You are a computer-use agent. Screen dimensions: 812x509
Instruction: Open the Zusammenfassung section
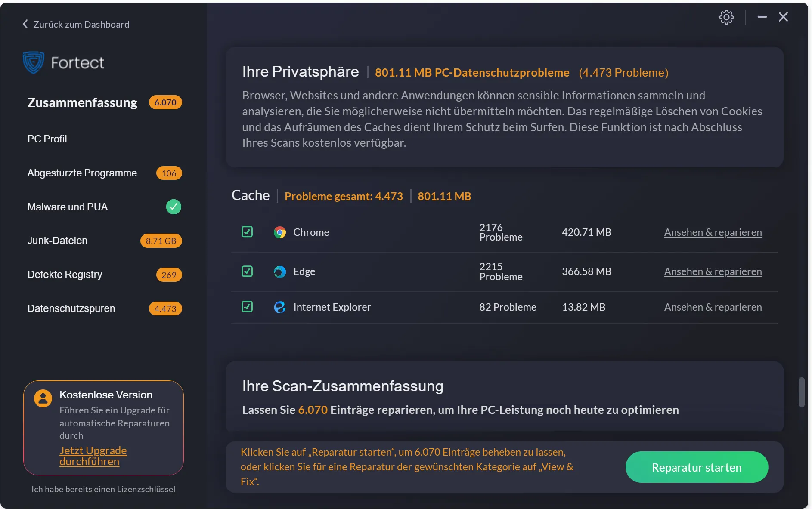tap(82, 103)
